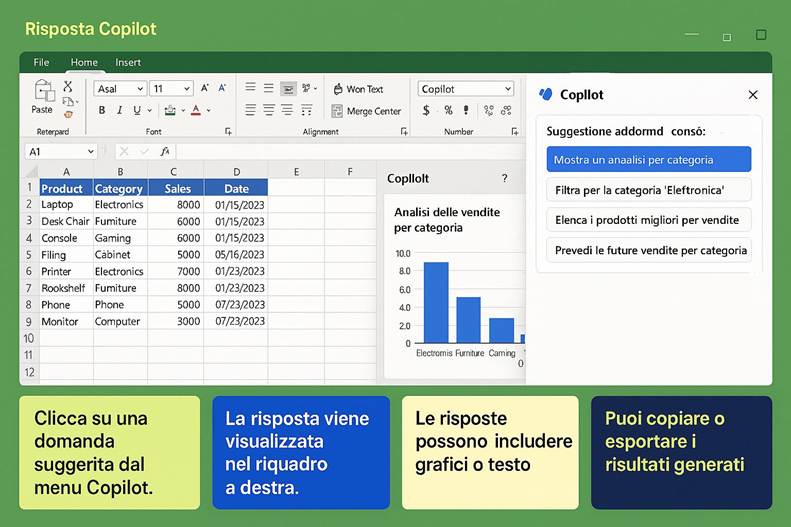Open the underline style dropdown arrow
Viewport: 791px width, 527px height.
click(149, 110)
